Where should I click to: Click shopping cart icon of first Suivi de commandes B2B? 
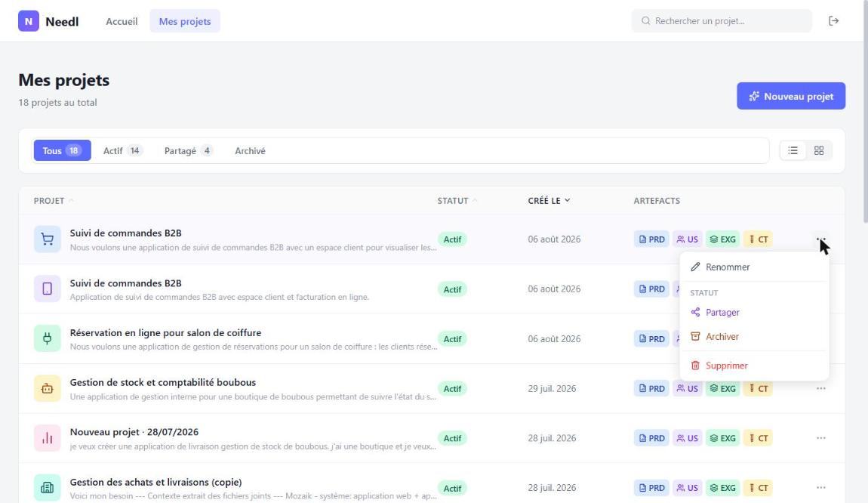[x=47, y=239]
